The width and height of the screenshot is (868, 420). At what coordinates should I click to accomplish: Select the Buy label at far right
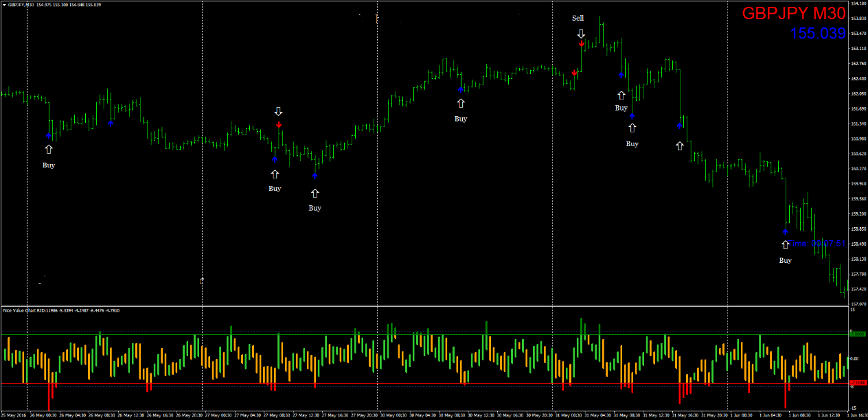click(785, 260)
